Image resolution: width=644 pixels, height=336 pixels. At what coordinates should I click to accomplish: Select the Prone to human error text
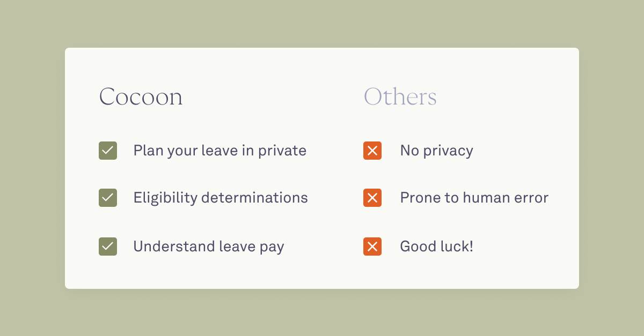474,198
